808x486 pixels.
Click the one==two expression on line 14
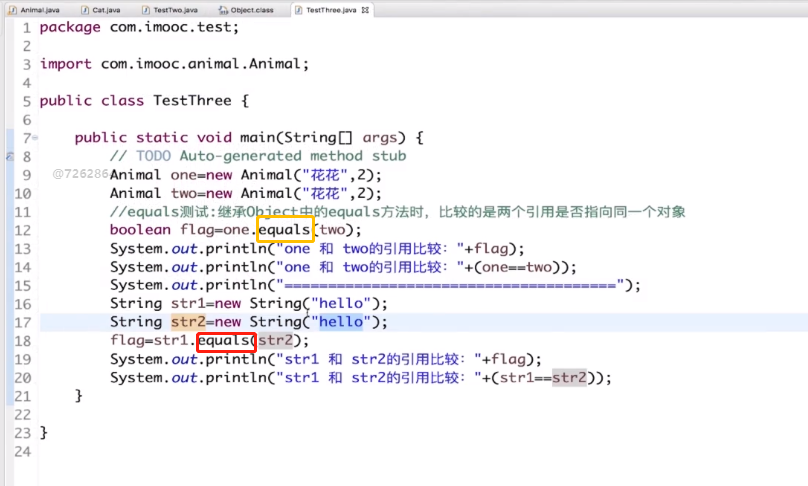(517, 267)
